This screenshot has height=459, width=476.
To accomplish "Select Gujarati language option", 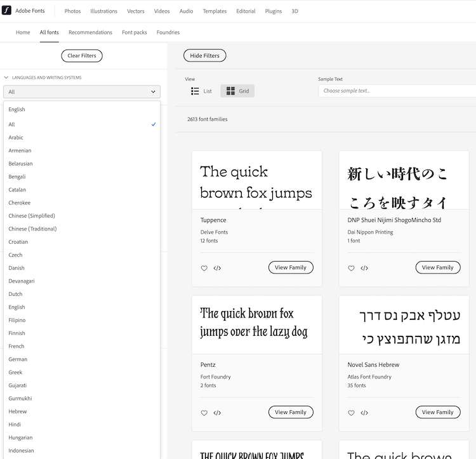I will pos(82,385).
